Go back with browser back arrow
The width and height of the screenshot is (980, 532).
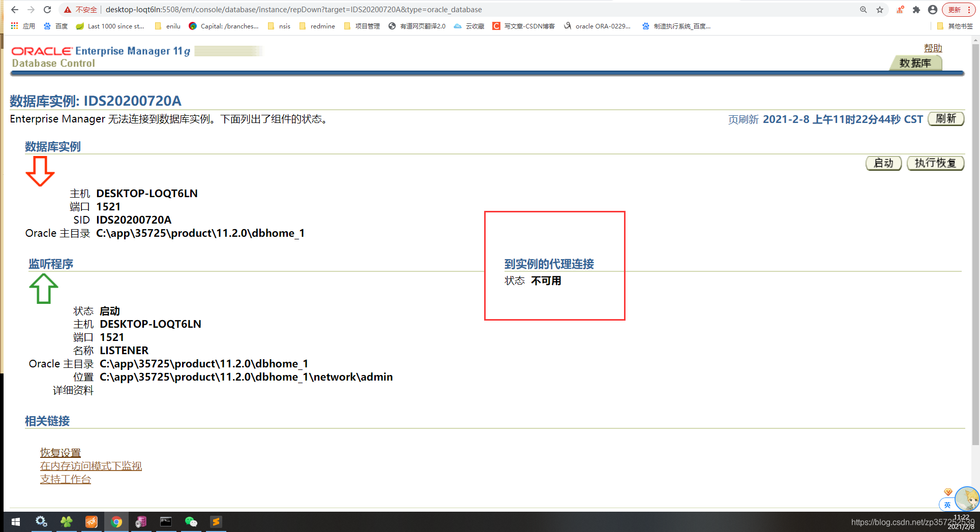(x=15, y=10)
